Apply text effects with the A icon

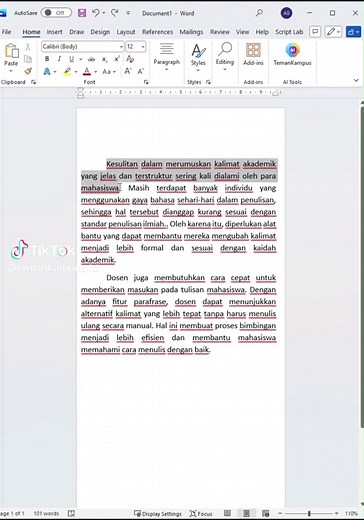point(47,71)
